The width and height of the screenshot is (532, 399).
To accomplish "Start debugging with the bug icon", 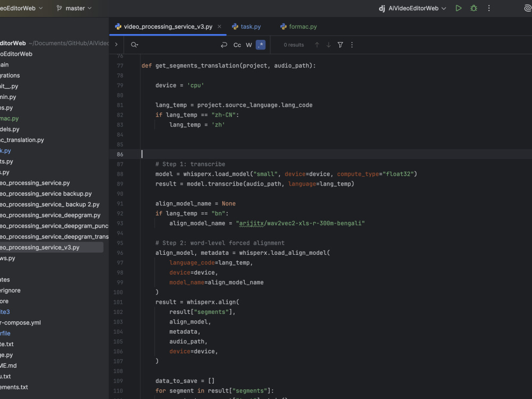I will point(473,8).
